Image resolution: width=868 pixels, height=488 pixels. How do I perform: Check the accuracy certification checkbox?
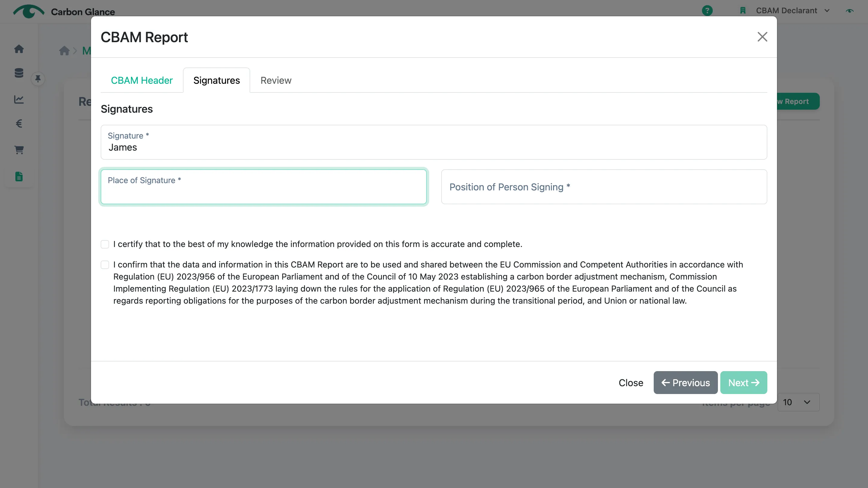pyautogui.click(x=105, y=244)
